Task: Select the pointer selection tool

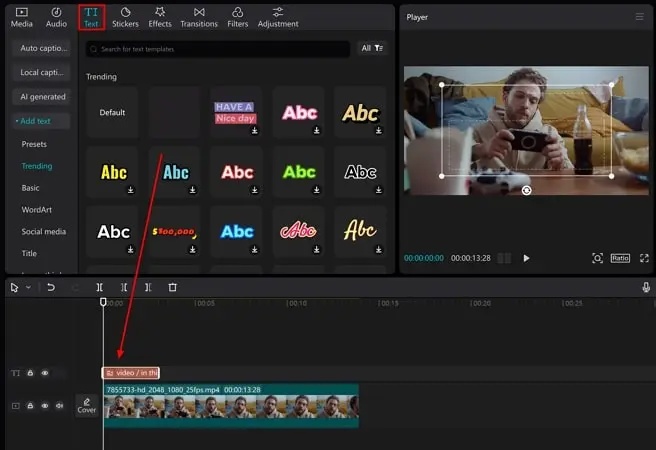Action: [x=14, y=288]
